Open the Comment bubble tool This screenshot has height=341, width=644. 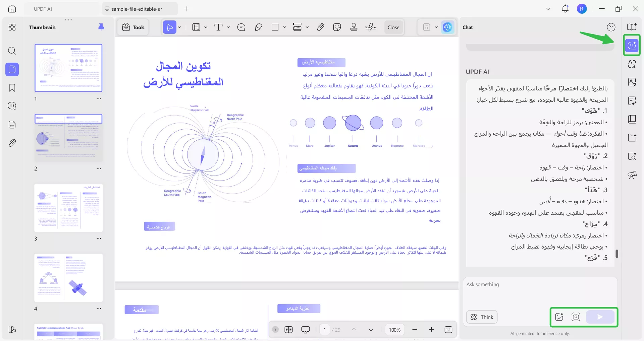pos(241,27)
